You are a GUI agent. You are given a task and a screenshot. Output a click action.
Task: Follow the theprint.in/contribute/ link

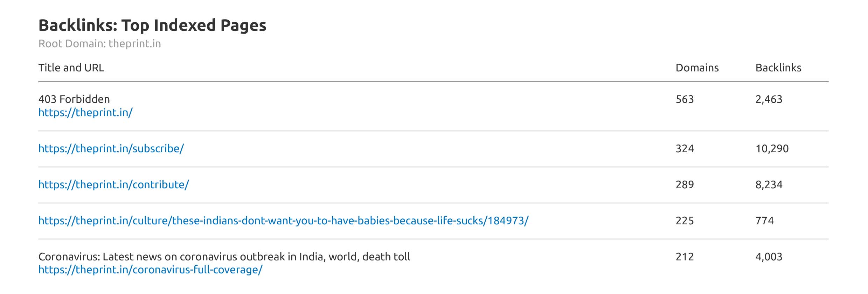point(113,185)
